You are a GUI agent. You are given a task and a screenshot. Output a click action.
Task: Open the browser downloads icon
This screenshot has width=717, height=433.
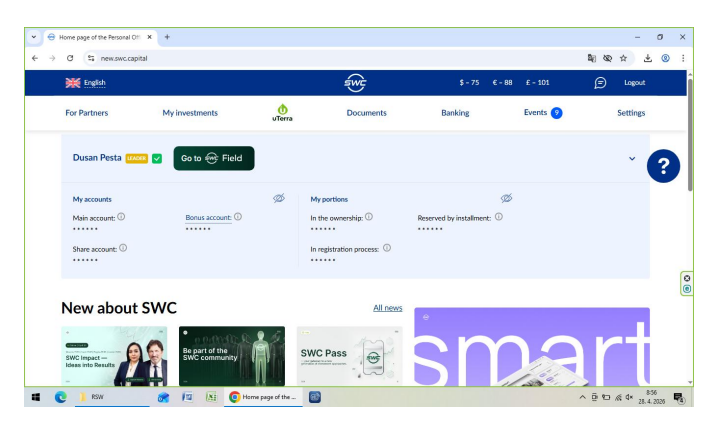(647, 58)
